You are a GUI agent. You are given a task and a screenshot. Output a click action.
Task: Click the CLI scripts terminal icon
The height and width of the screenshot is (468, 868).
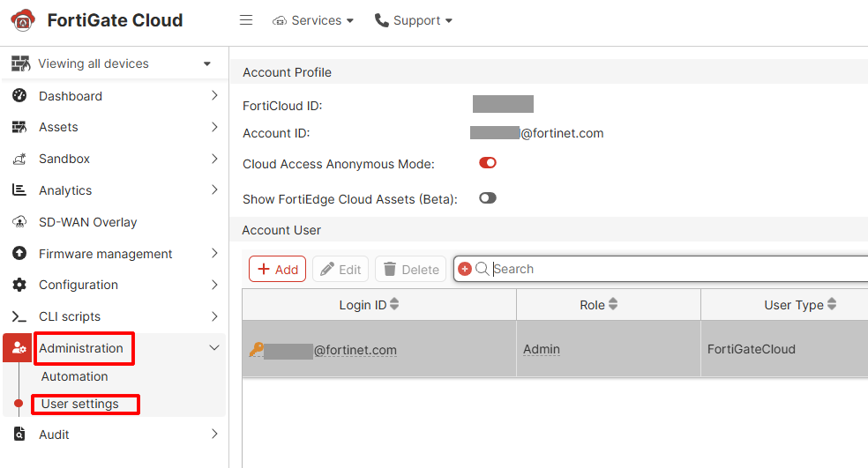(19, 316)
